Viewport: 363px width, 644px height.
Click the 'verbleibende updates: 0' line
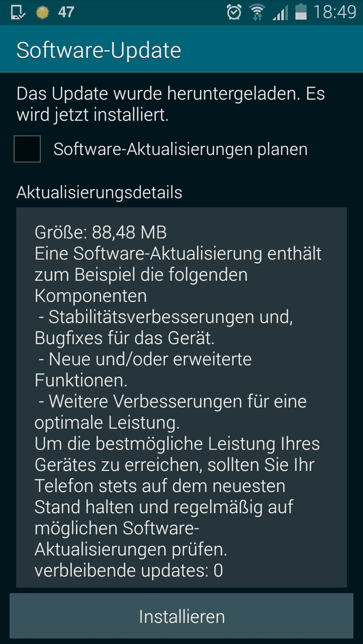pos(129,571)
